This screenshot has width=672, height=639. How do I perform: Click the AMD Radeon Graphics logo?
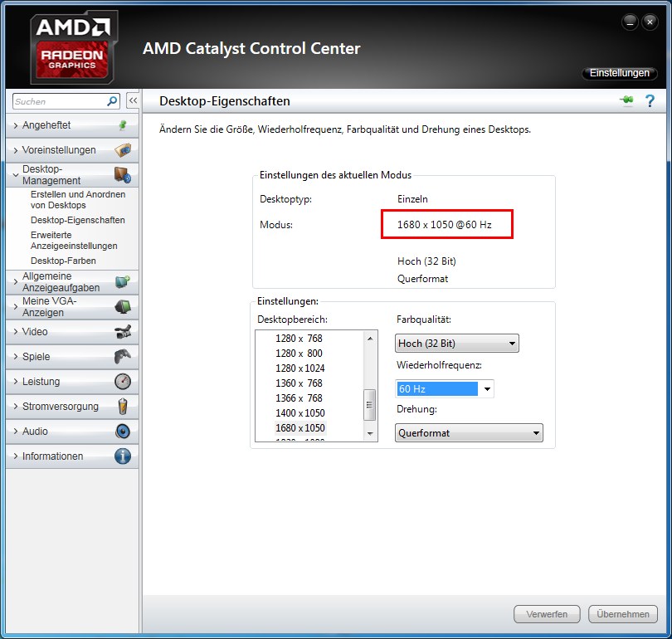73,48
